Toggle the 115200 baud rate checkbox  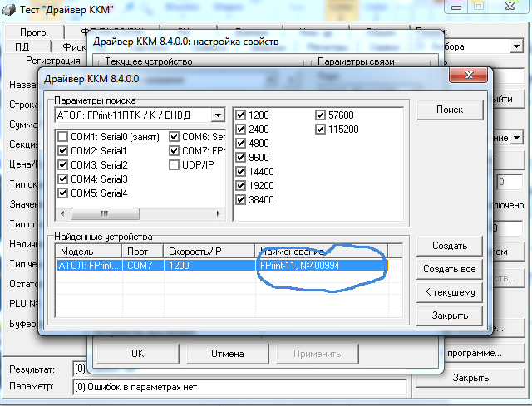click(320, 130)
